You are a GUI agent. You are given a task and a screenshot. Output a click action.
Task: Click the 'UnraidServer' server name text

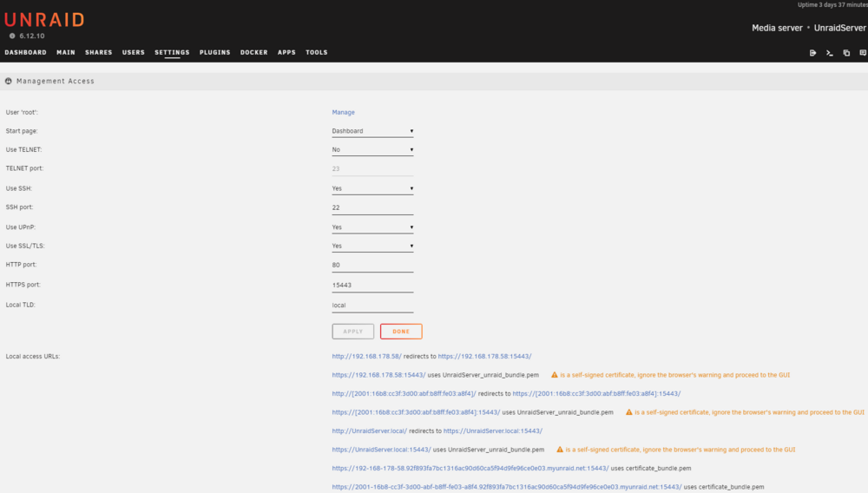(839, 28)
